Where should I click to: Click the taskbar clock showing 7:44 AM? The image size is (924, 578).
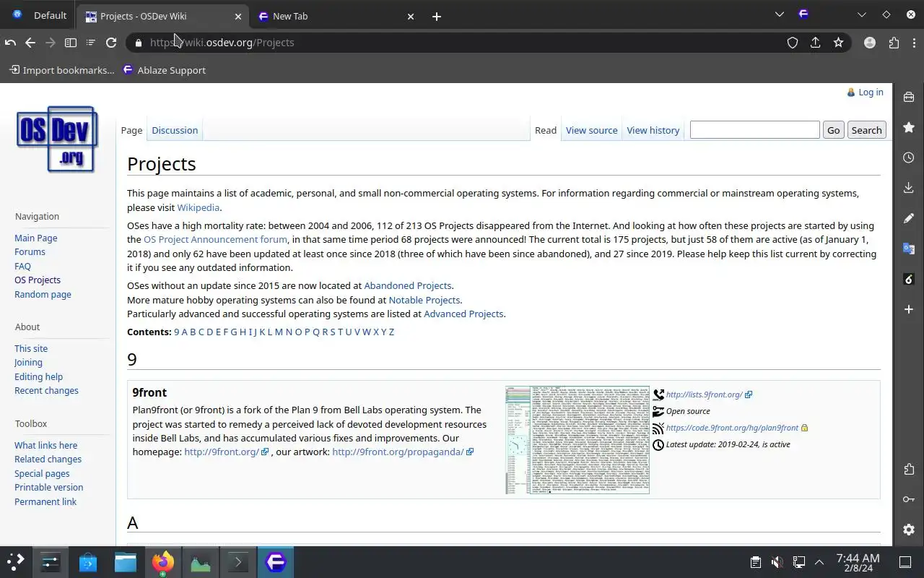pyautogui.click(x=858, y=562)
